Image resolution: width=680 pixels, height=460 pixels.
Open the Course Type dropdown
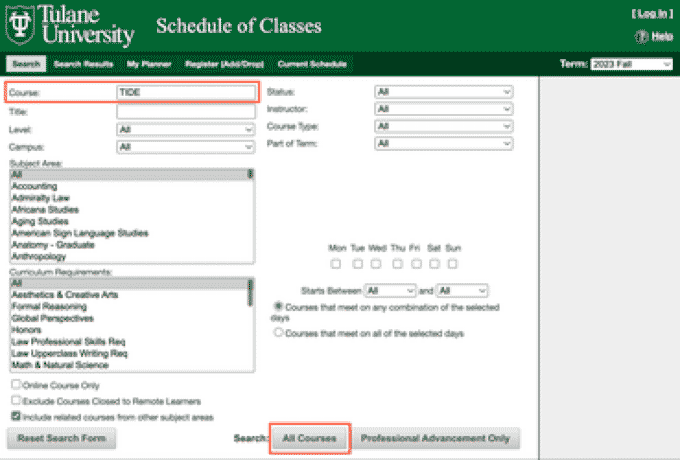[x=444, y=126]
